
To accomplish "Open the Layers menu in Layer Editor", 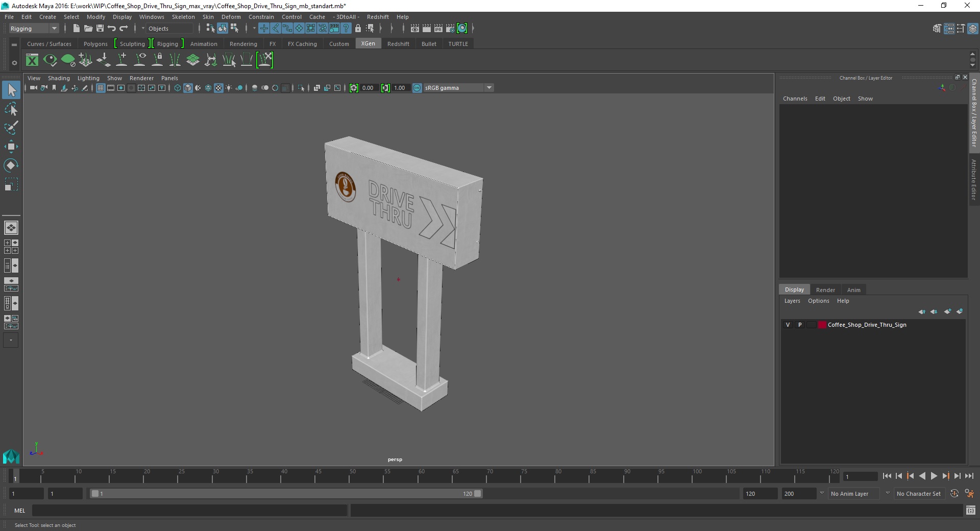I will (x=792, y=301).
